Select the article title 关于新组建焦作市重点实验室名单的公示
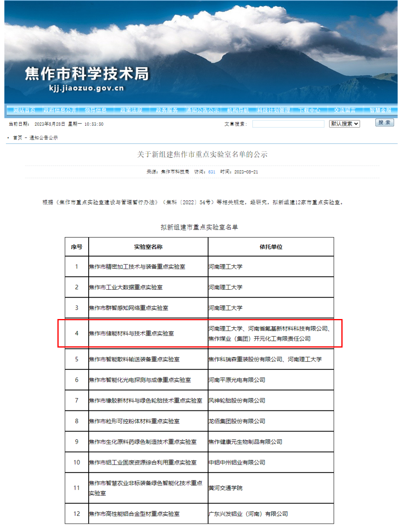Viewport: 398px width, 532px height. click(202, 154)
